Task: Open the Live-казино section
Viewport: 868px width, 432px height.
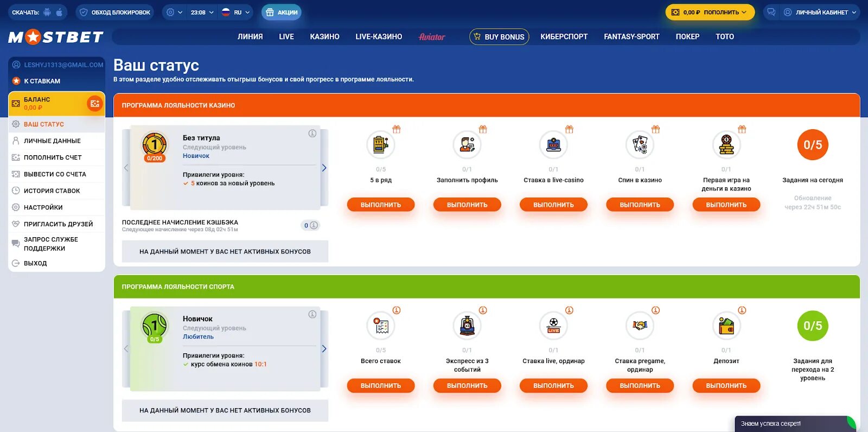Action: (x=379, y=36)
